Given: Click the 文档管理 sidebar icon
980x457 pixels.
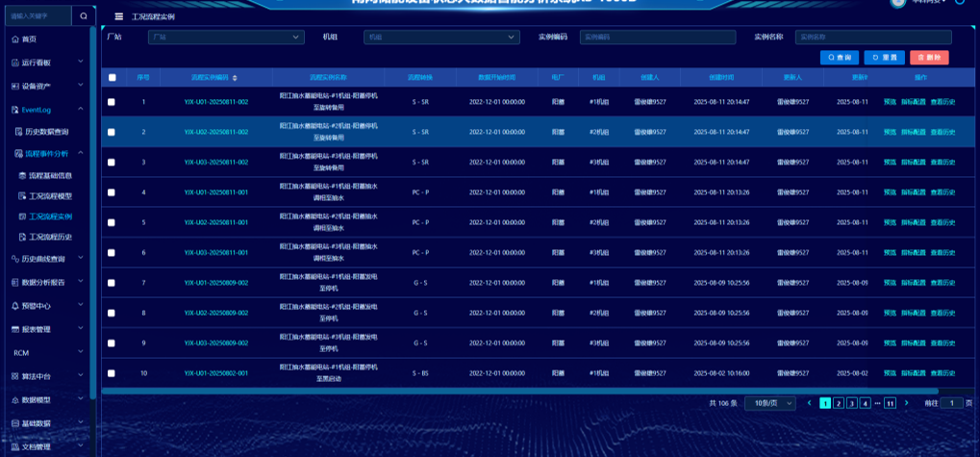Looking at the screenshot, I should pyautogui.click(x=15, y=447).
